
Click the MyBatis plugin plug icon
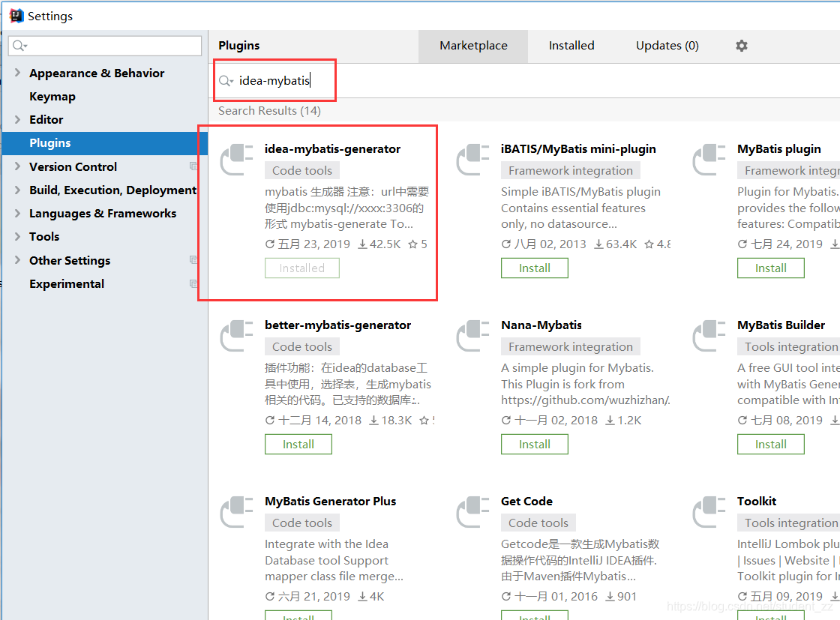point(709,160)
